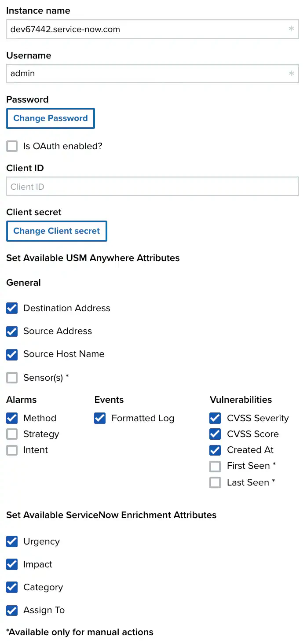The width and height of the screenshot is (307, 644).
Task: Click the Vulnerabilities column heading
Action: tap(241, 400)
